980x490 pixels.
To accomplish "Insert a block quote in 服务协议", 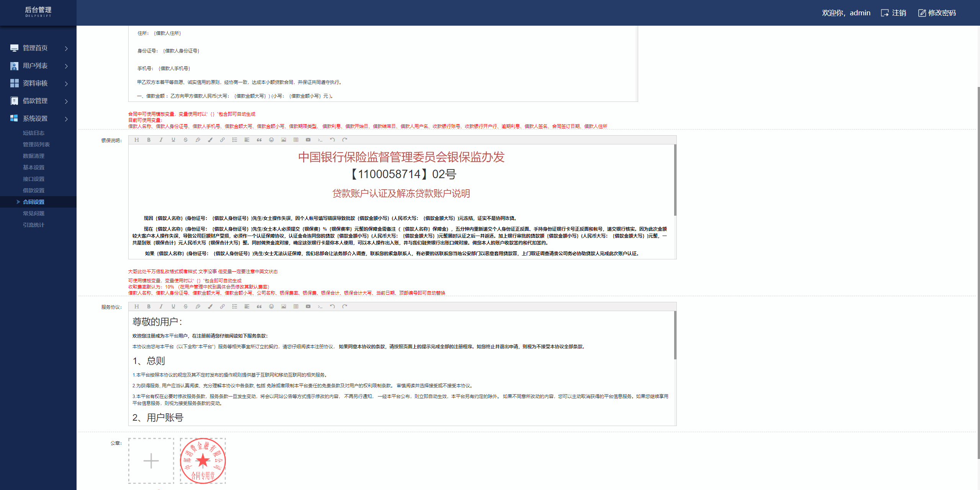I will point(259,306).
